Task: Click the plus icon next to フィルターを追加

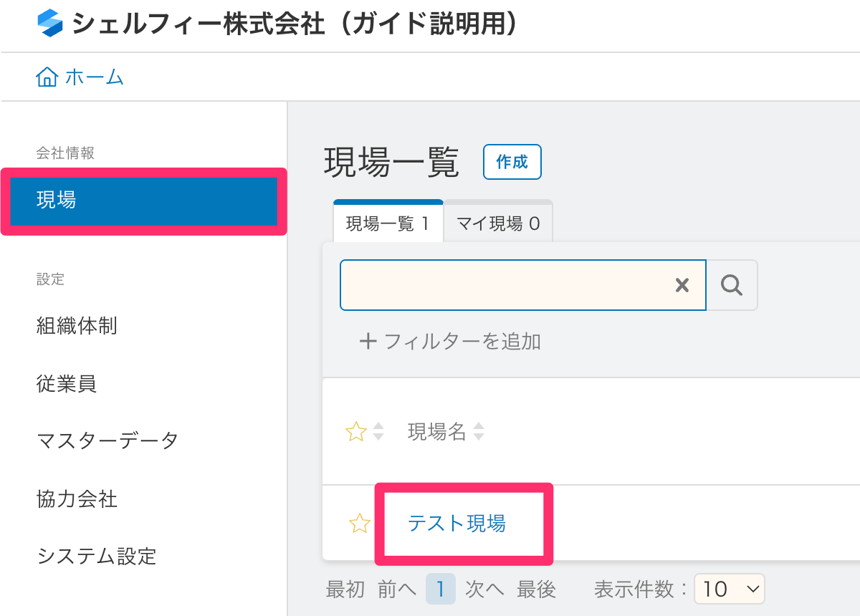Action: [x=368, y=342]
